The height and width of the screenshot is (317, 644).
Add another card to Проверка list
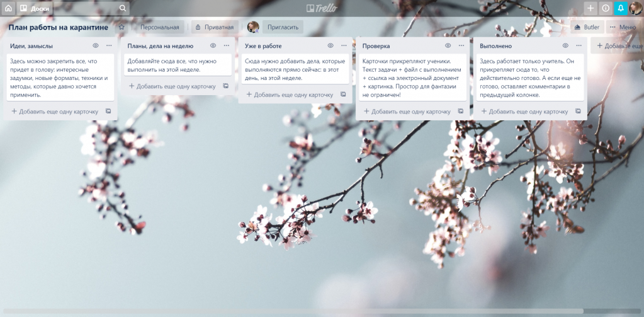pos(407,112)
